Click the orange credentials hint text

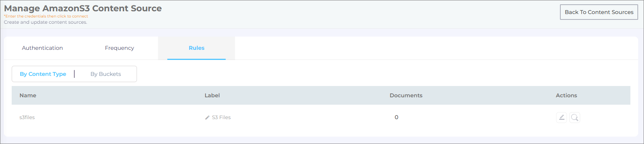(x=46, y=16)
